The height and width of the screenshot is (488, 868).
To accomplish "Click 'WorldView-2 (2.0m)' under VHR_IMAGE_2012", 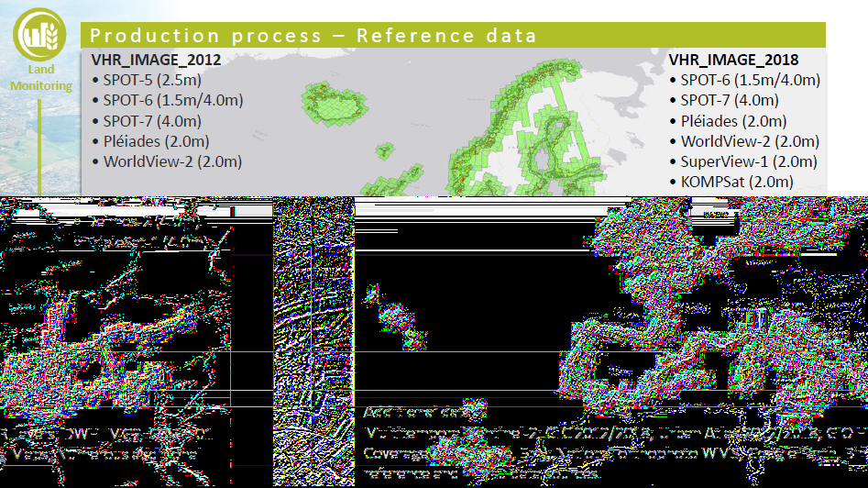I will click(172, 161).
